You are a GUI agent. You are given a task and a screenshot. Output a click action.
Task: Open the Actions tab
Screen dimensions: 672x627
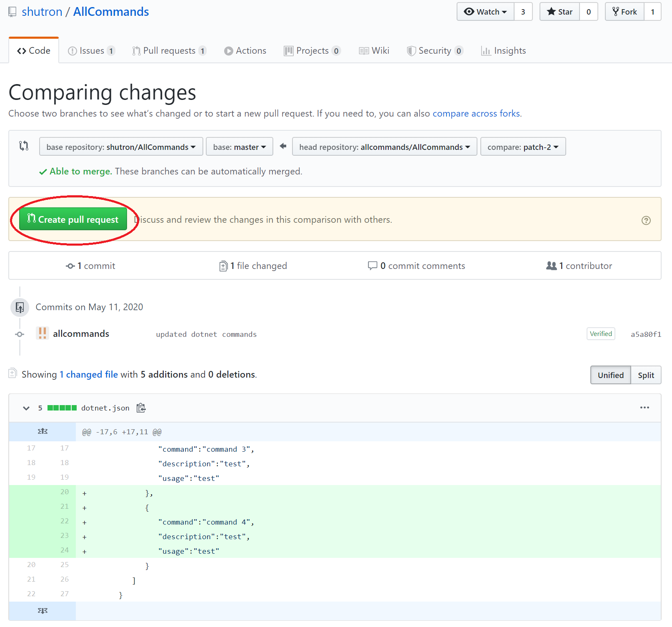click(245, 51)
